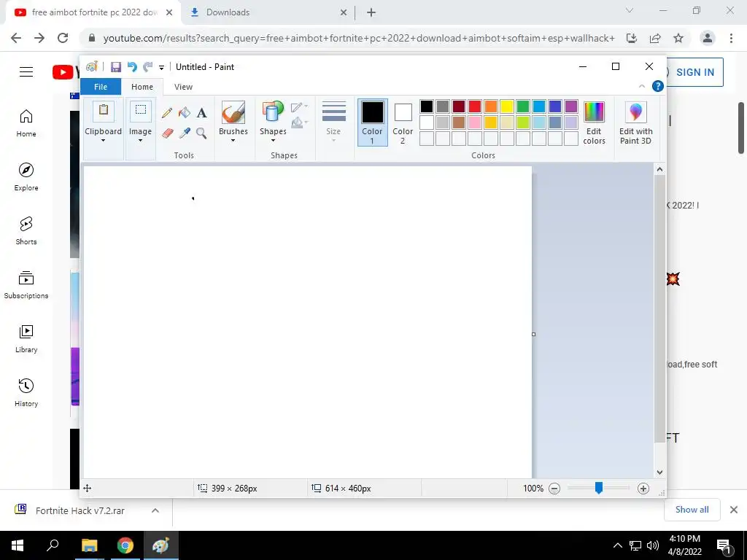Switch to the Downloads browser tab
The image size is (747, 560).
269,12
